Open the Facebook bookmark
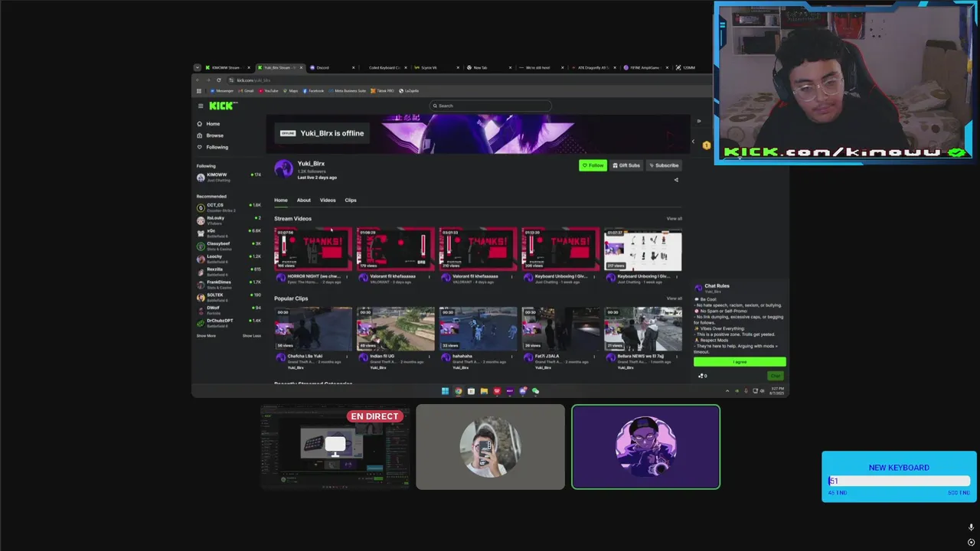980x551 pixels. tap(313, 91)
